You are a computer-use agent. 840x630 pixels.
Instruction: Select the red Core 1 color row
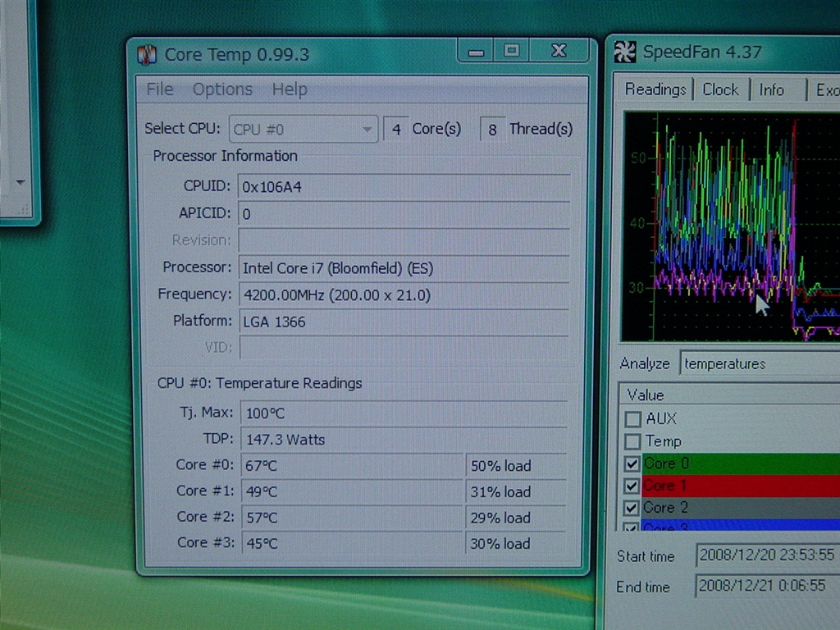(741, 486)
